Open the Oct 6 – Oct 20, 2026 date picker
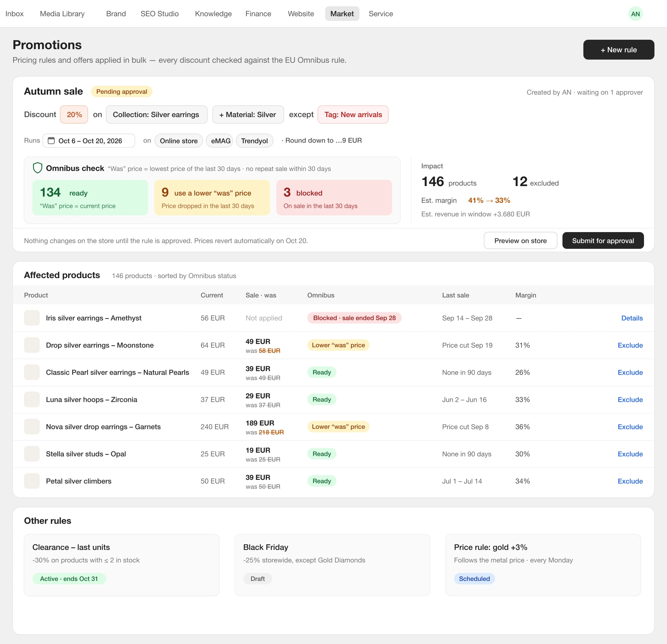This screenshot has width=667, height=644. (x=89, y=141)
